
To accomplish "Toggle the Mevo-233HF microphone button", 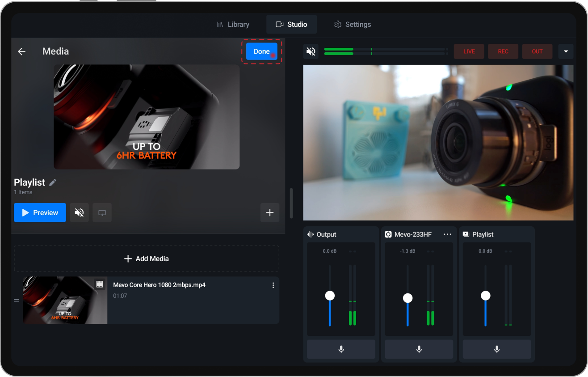I will tap(419, 349).
